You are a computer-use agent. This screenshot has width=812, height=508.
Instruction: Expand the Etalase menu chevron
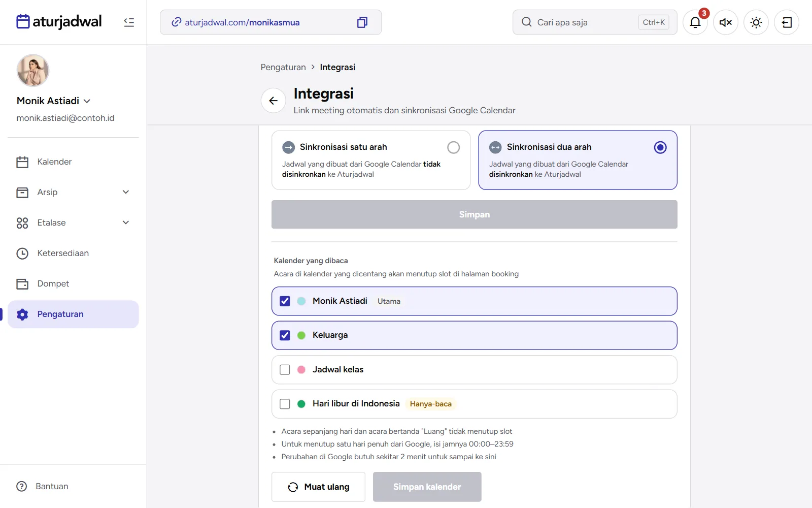126,223
